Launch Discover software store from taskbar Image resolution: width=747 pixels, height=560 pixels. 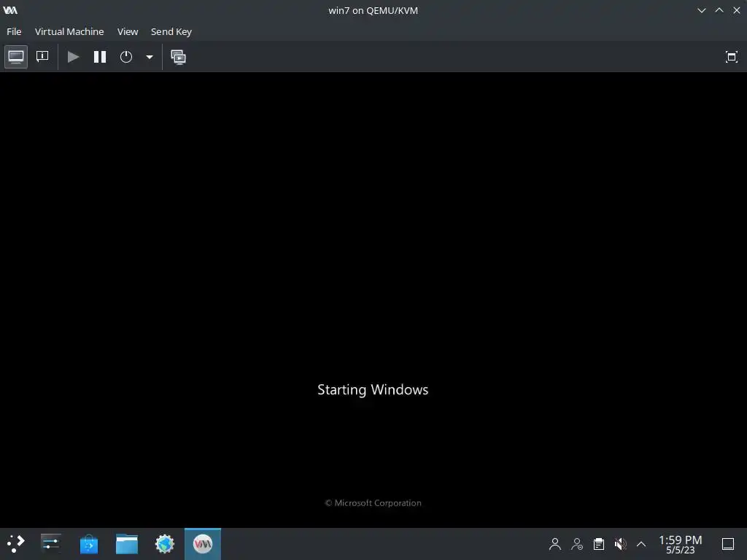click(x=88, y=544)
